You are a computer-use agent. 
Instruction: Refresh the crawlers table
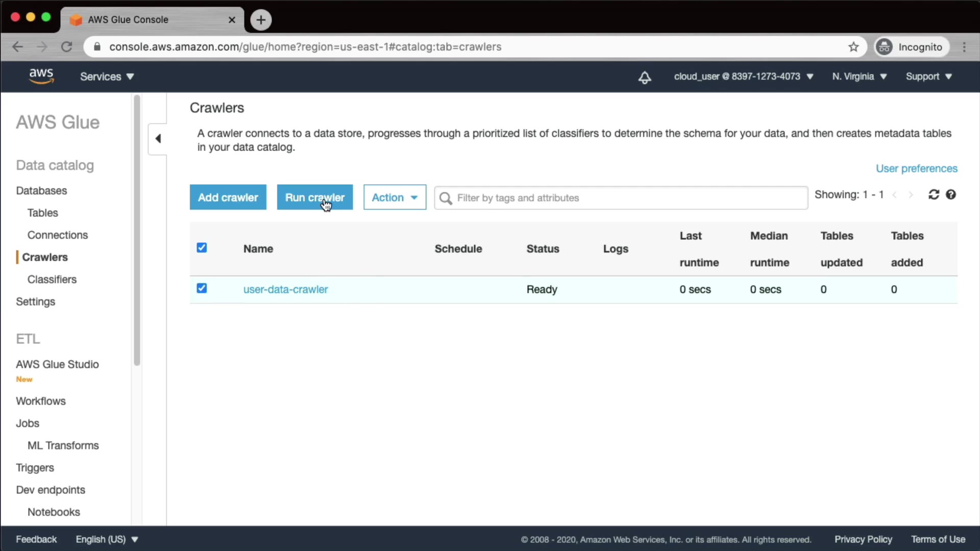tap(934, 194)
